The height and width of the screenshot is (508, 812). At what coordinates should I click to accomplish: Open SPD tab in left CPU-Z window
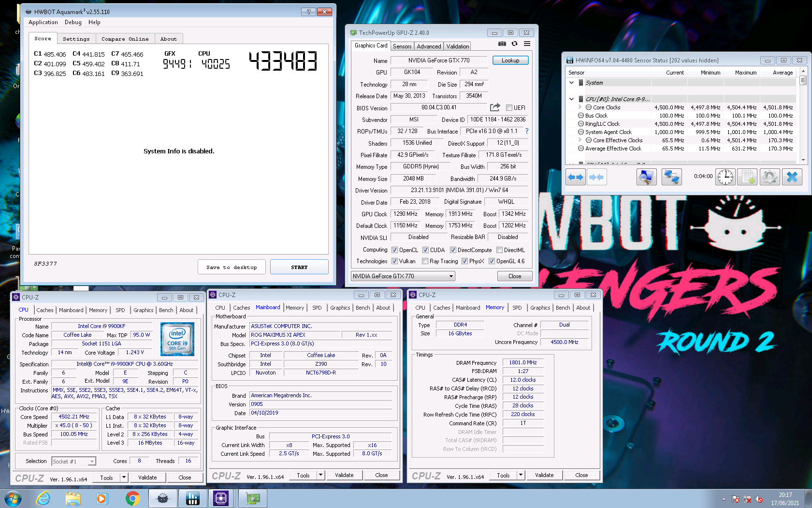[120, 310]
